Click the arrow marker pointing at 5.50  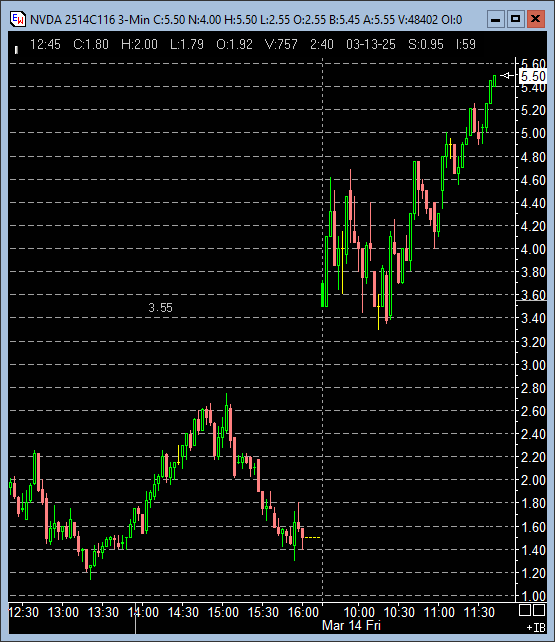(507, 76)
